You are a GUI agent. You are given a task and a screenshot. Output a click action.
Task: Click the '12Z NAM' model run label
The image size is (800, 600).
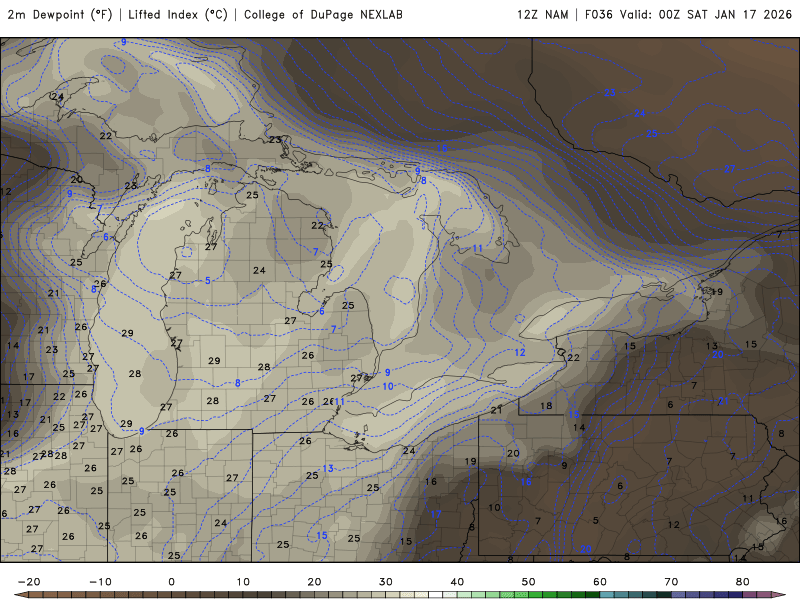tap(543, 15)
